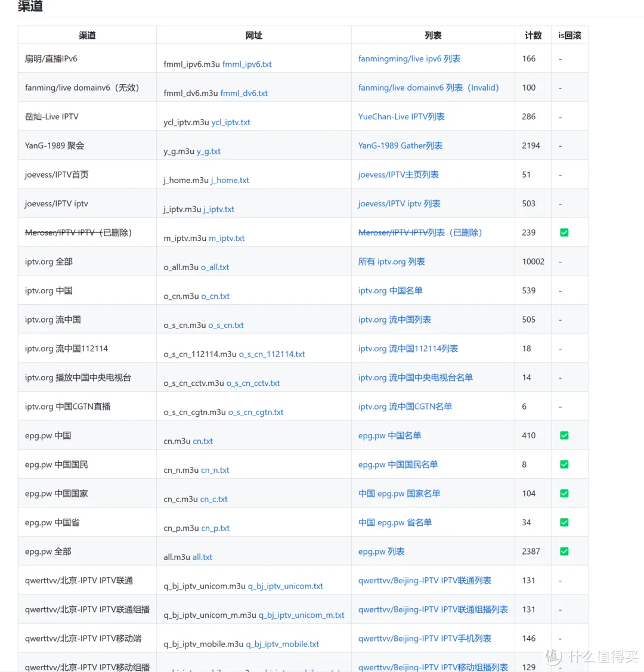Open the iptv.org 流中国列表 link

395,320
